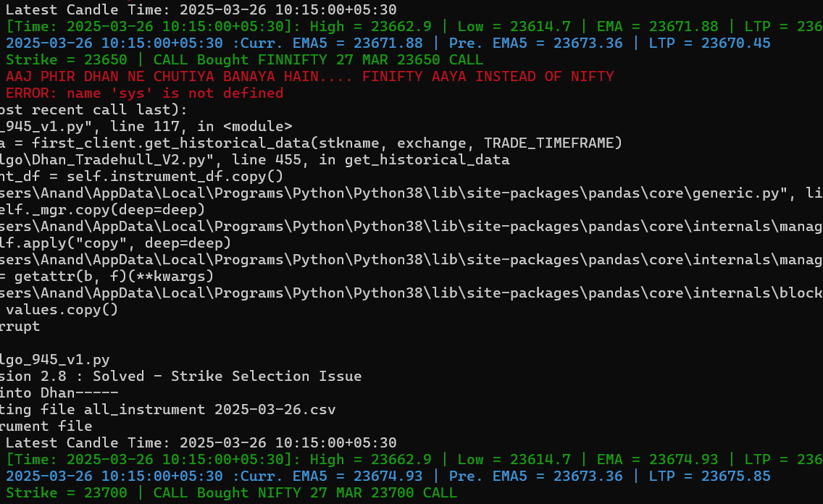Click 'Strike = 23650 | CALL Bought FINNIFTY' line
The height and width of the screenshot is (504, 823).
click(244, 60)
